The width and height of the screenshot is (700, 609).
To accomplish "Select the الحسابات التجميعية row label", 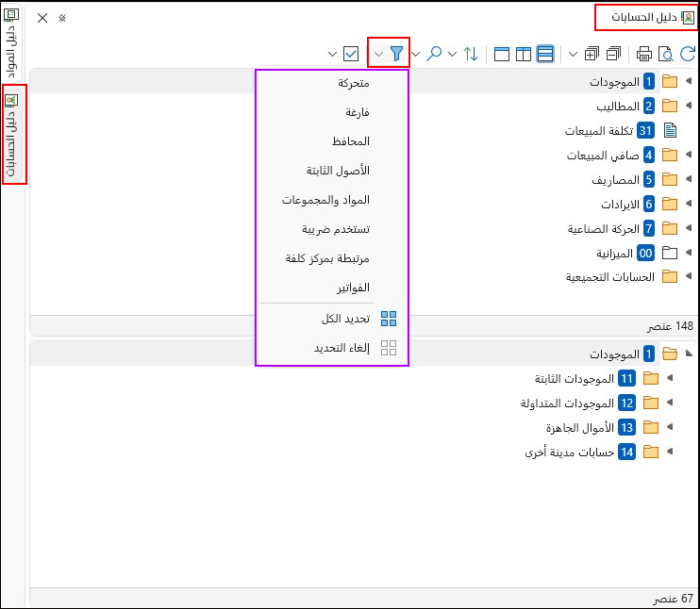I will [610, 277].
